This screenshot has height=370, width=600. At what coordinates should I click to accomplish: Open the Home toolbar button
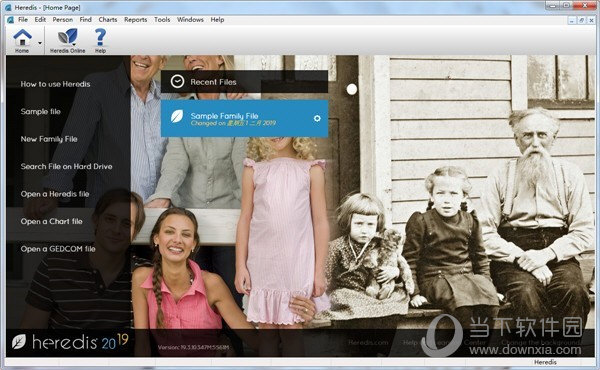click(x=22, y=40)
